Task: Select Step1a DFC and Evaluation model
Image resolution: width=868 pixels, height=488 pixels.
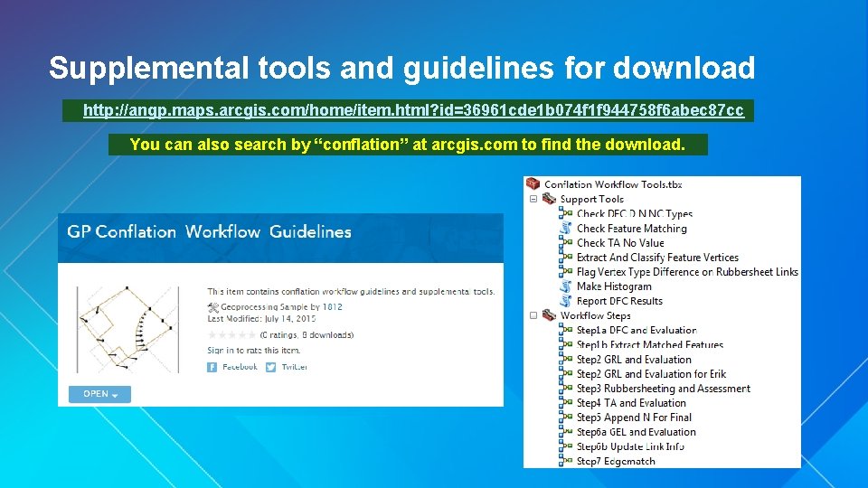Action: 637,330
